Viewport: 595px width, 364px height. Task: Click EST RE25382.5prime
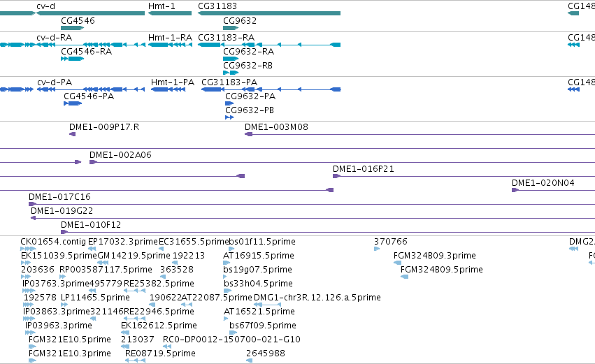tap(135, 291)
